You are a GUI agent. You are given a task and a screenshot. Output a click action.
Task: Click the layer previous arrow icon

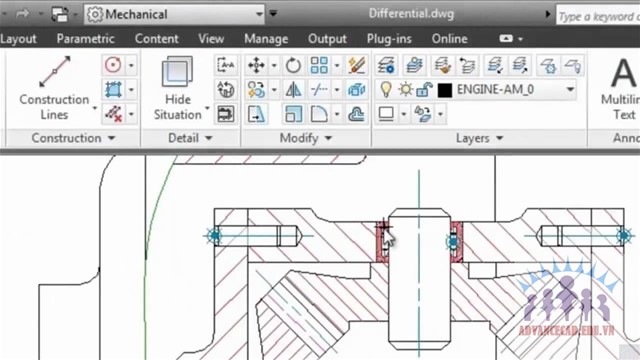(x=467, y=65)
